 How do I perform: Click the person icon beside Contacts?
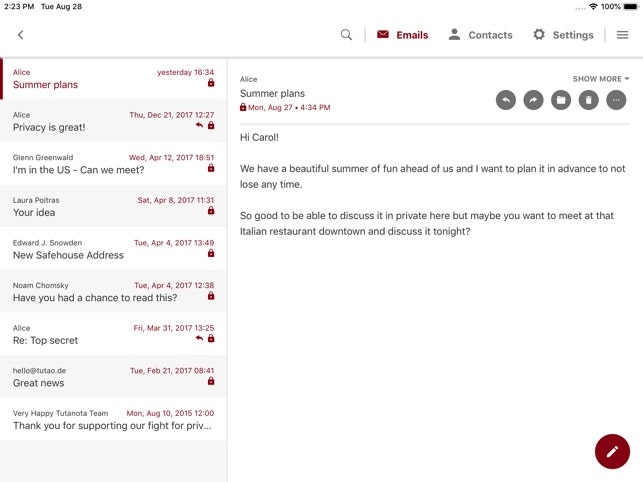point(454,34)
